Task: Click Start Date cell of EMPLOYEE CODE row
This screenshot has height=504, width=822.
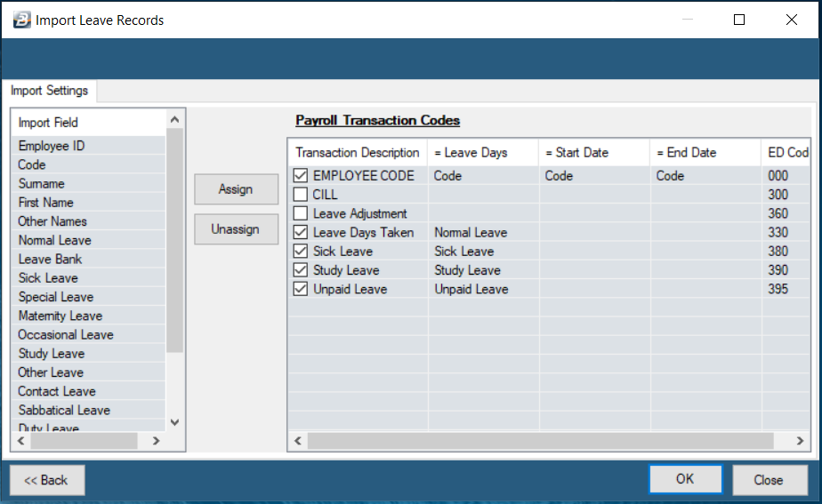Action: tap(594, 175)
